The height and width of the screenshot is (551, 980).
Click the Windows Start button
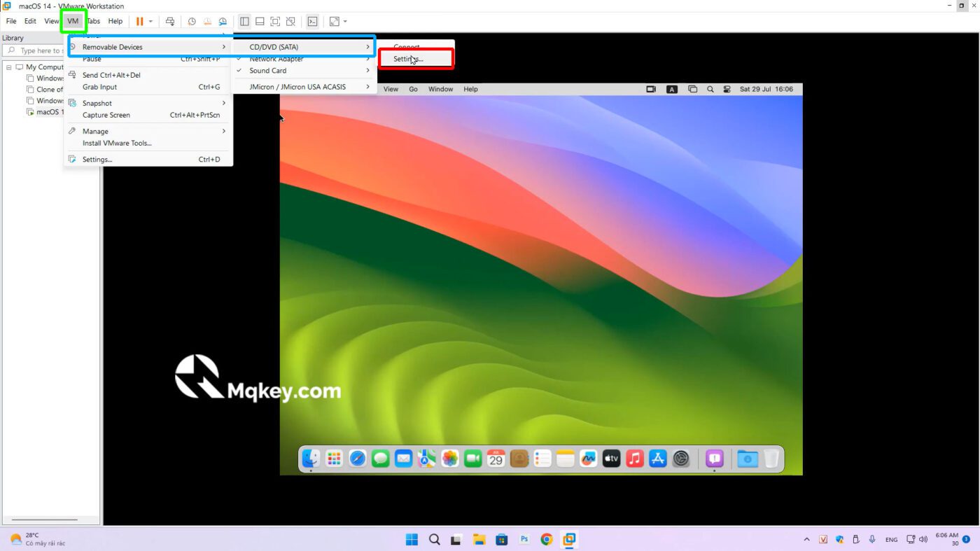(x=412, y=539)
